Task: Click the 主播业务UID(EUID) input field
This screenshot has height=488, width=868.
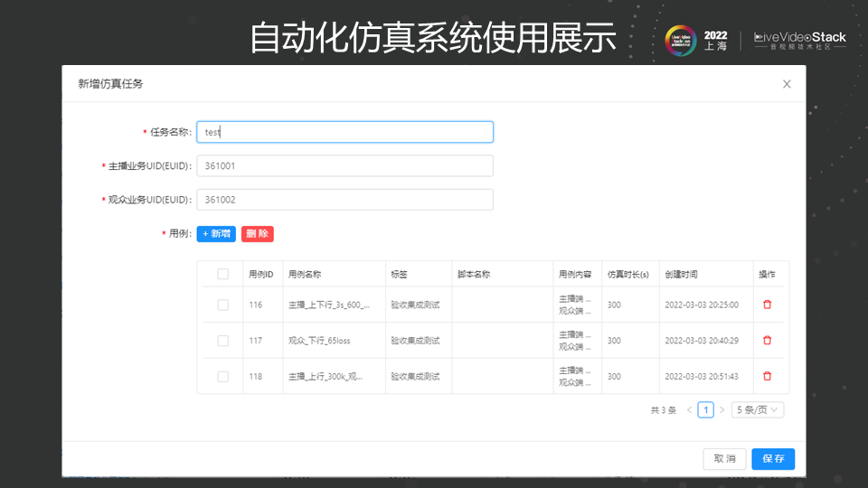Action: tap(344, 166)
